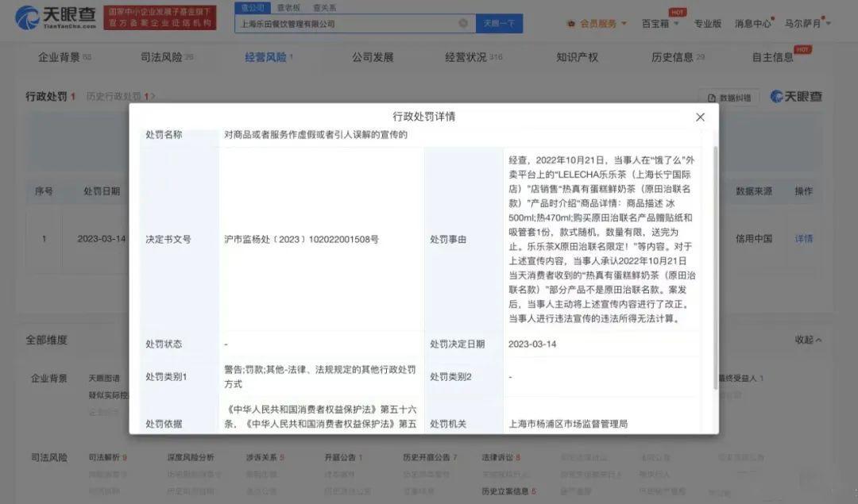Screen dimensions: 858x504
Task: Click the 天眼查 logo in the header
Action: [x=56, y=18]
